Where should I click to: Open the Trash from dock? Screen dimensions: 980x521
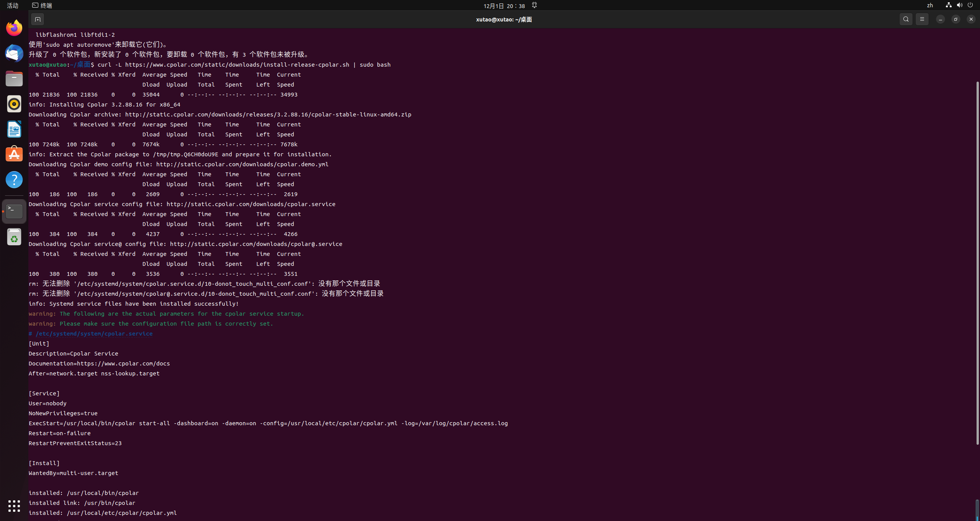click(x=14, y=237)
